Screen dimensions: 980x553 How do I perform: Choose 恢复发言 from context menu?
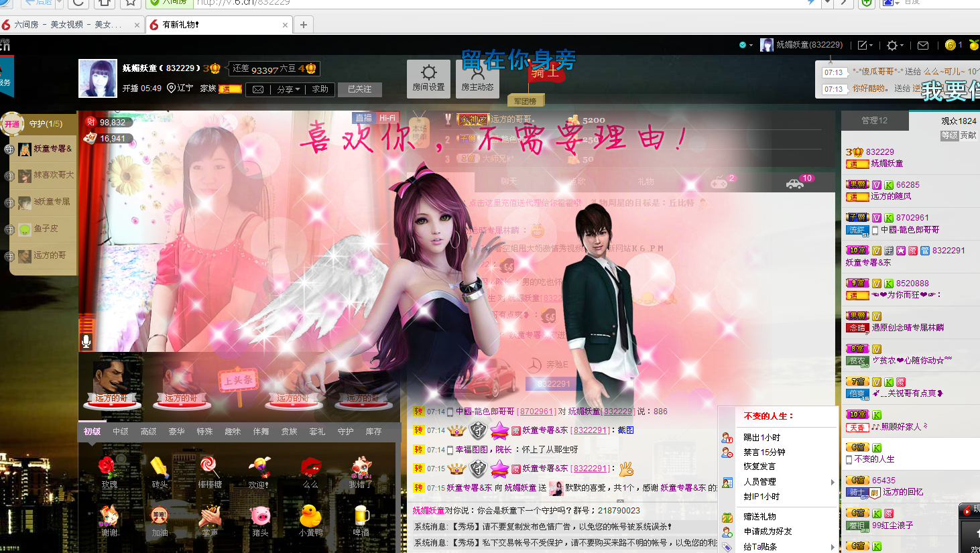coord(759,467)
